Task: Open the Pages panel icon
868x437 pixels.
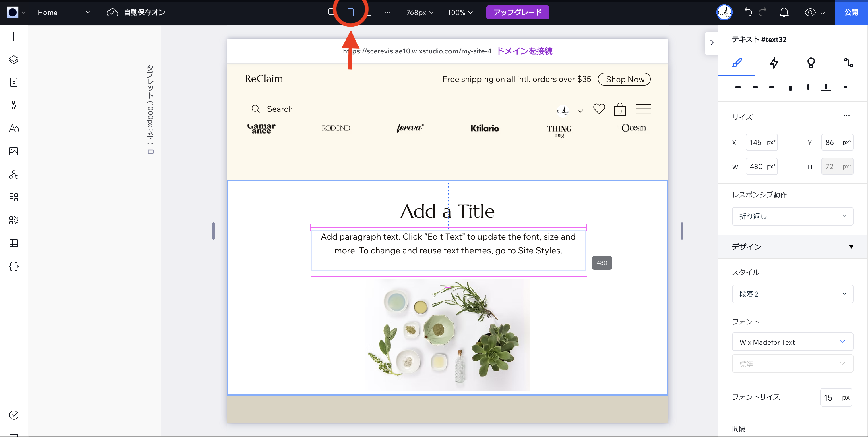Action: [13, 82]
